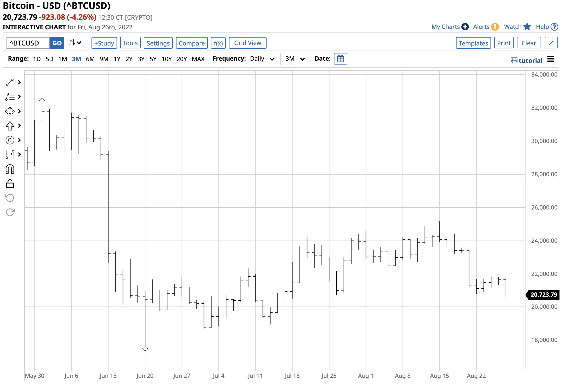Viewport: 575px width, 392px height.
Task: Click the expand fullscreen arrow icon
Action: pos(551,43)
